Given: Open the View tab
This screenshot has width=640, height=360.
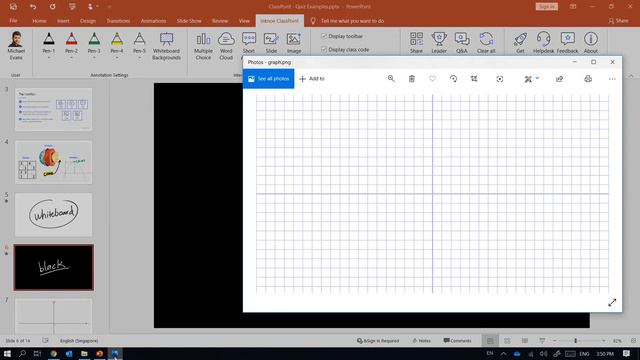Looking at the screenshot, I should click(x=244, y=21).
